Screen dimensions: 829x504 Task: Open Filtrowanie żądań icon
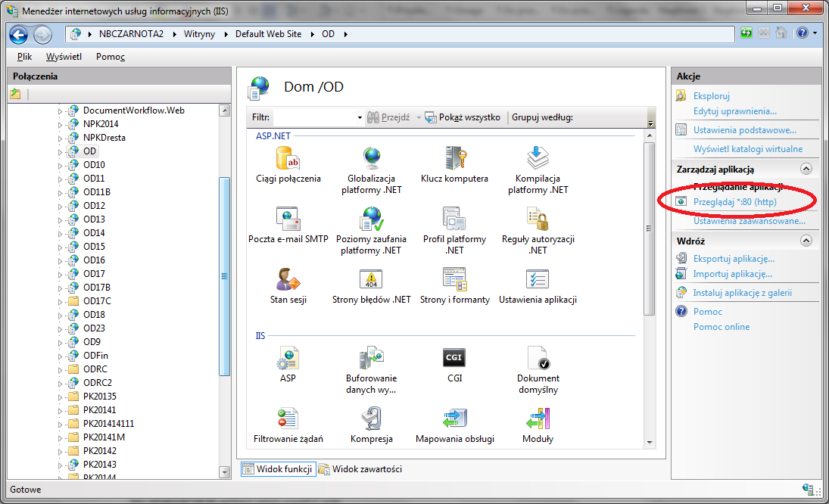pos(288,418)
